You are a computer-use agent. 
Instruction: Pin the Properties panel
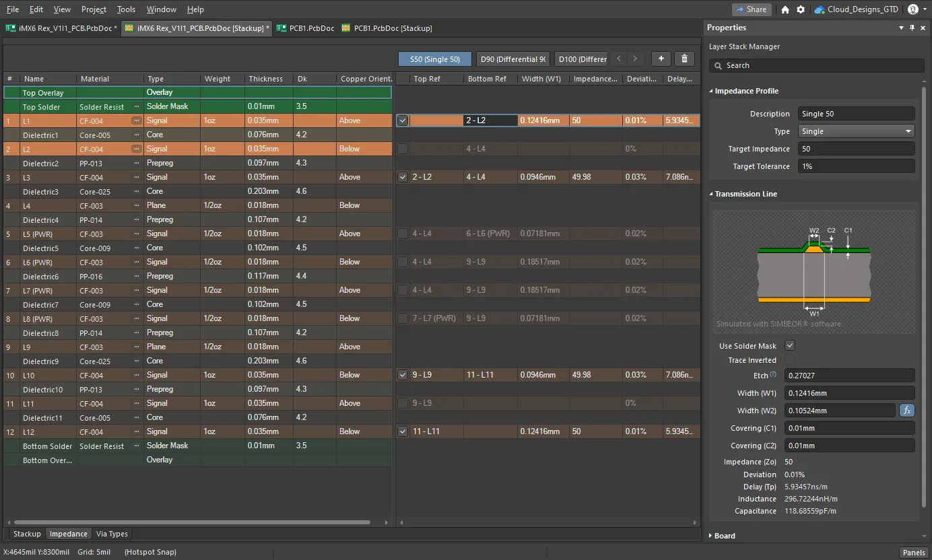pyautogui.click(x=912, y=28)
